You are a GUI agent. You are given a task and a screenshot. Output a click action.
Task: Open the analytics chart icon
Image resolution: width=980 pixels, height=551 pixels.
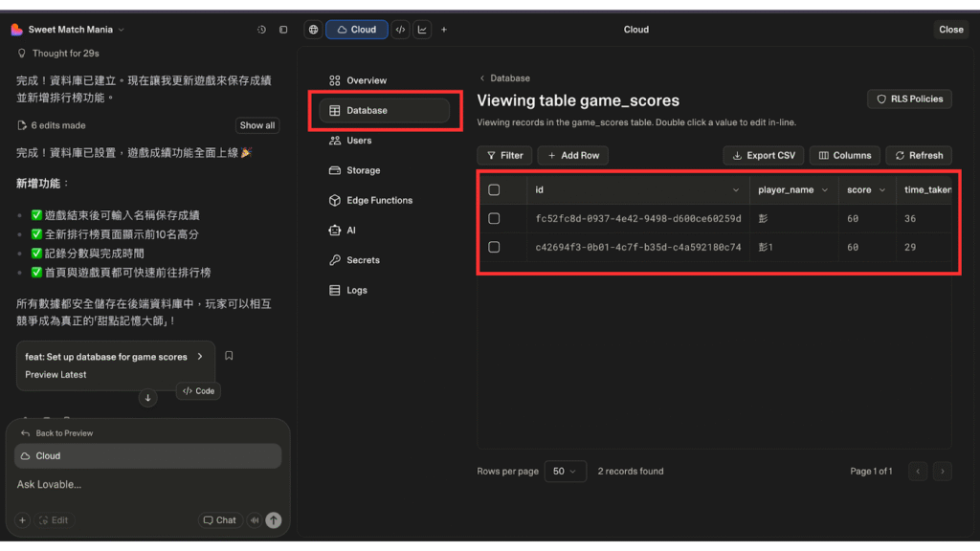pos(422,30)
